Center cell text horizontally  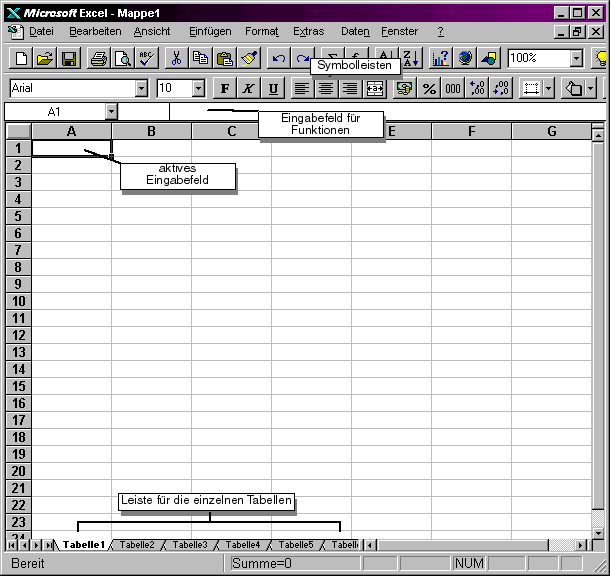[x=326, y=89]
